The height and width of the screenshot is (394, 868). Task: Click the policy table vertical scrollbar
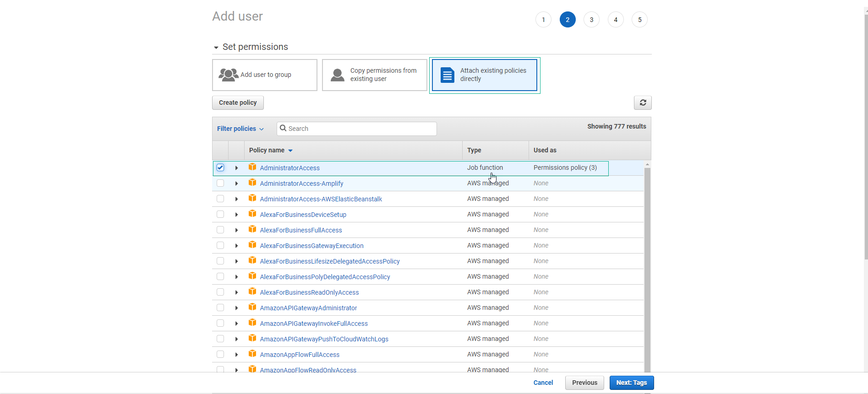click(647, 270)
